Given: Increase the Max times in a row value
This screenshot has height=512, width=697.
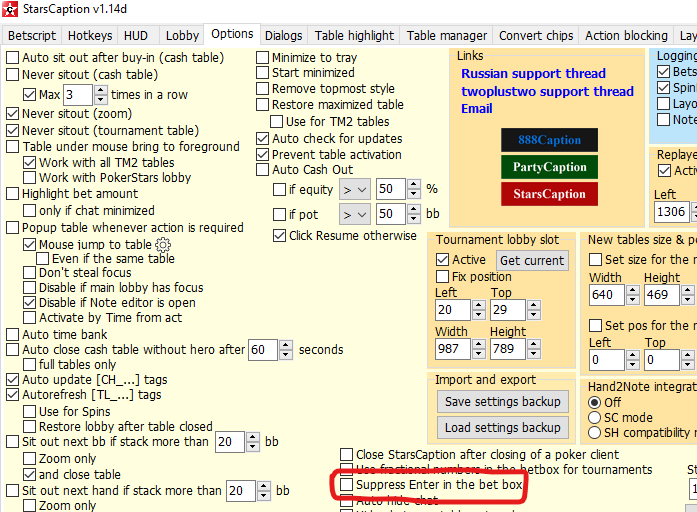Looking at the screenshot, I should tap(100, 90).
